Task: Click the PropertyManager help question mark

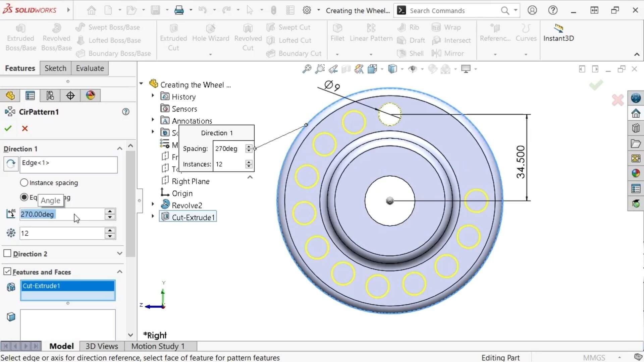Action: (126, 112)
